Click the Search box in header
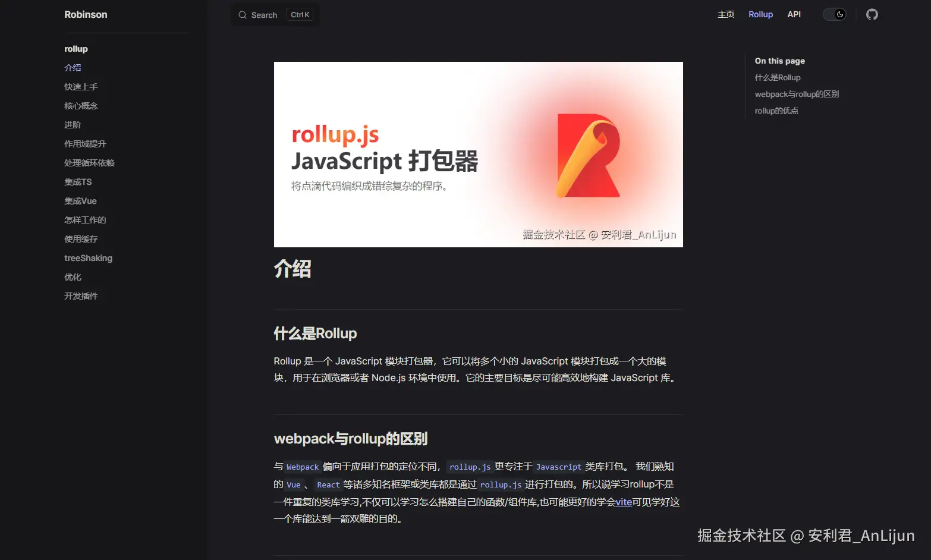The height and width of the screenshot is (560, 931). point(275,14)
